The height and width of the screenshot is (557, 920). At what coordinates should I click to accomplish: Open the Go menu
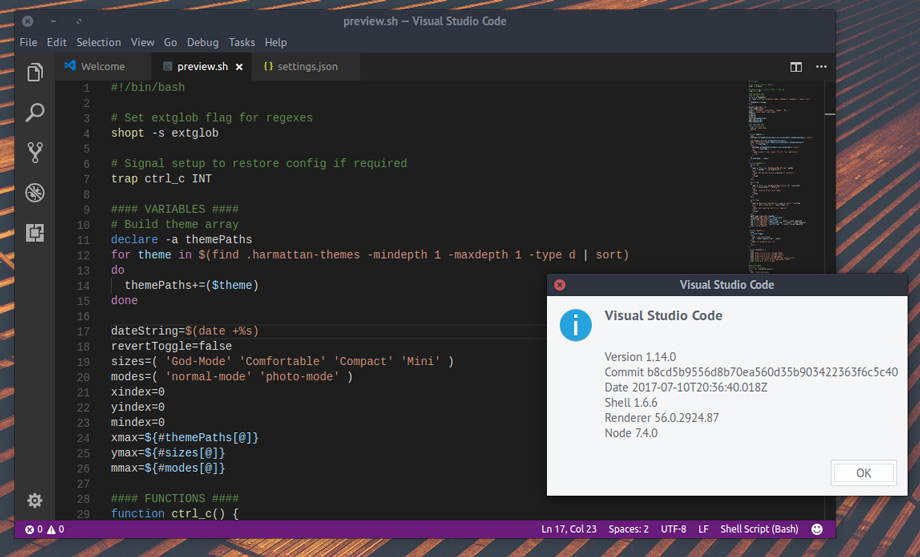point(170,42)
